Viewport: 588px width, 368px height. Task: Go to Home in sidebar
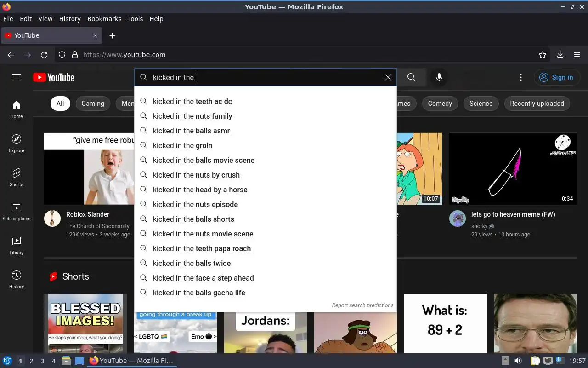(x=17, y=109)
